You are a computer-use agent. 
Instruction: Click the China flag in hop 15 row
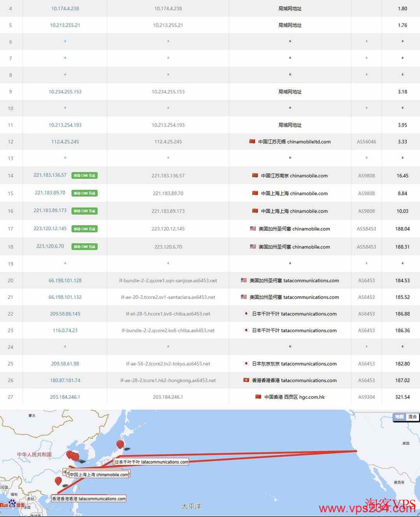(x=255, y=193)
